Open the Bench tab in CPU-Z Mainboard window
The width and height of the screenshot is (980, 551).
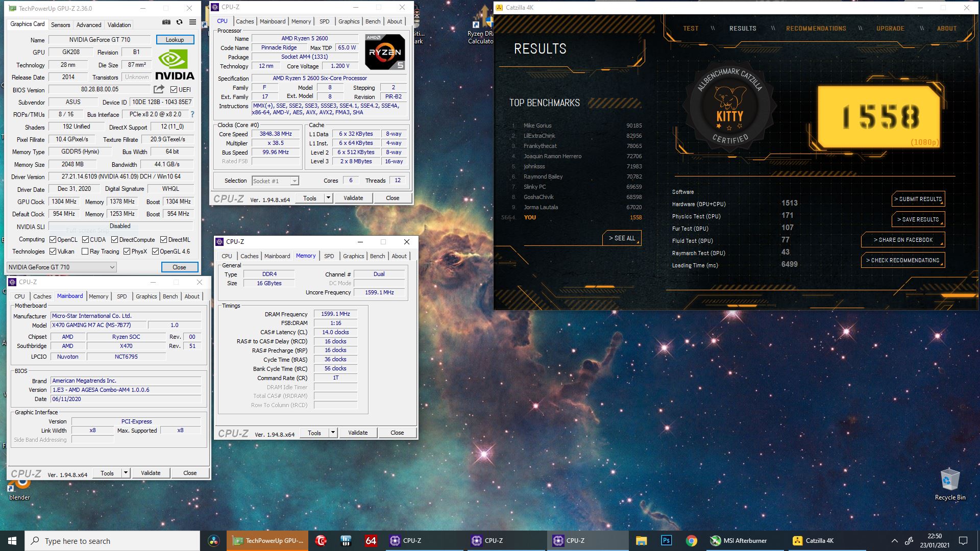[170, 296]
